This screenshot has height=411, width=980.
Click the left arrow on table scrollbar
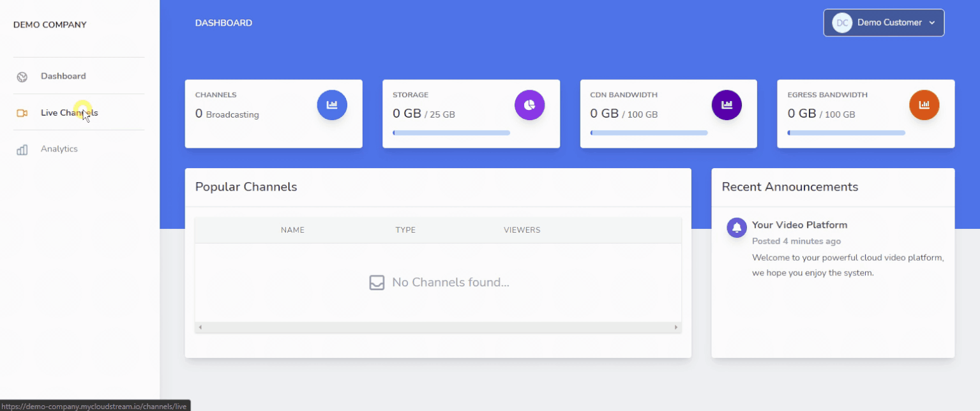tap(199, 327)
